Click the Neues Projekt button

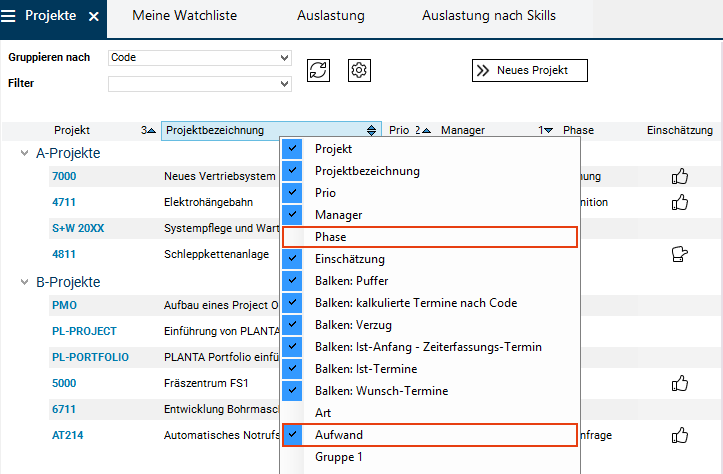[530, 71]
